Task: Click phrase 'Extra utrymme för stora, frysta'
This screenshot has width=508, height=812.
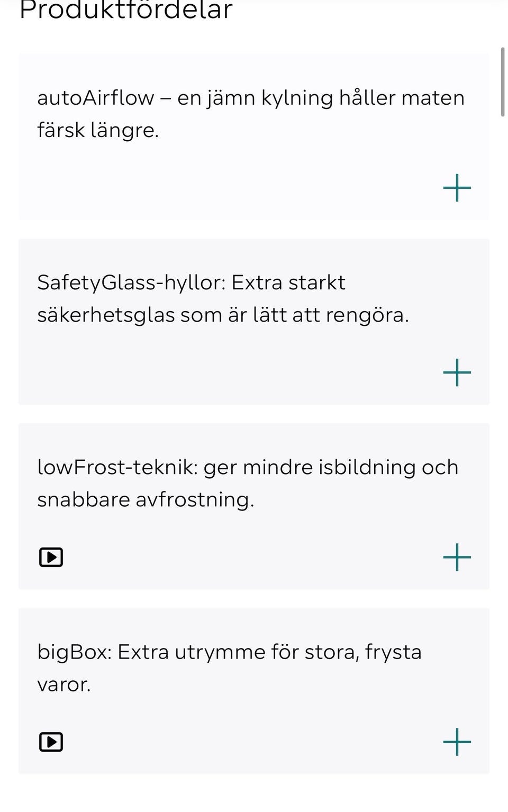Action: tap(269, 653)
